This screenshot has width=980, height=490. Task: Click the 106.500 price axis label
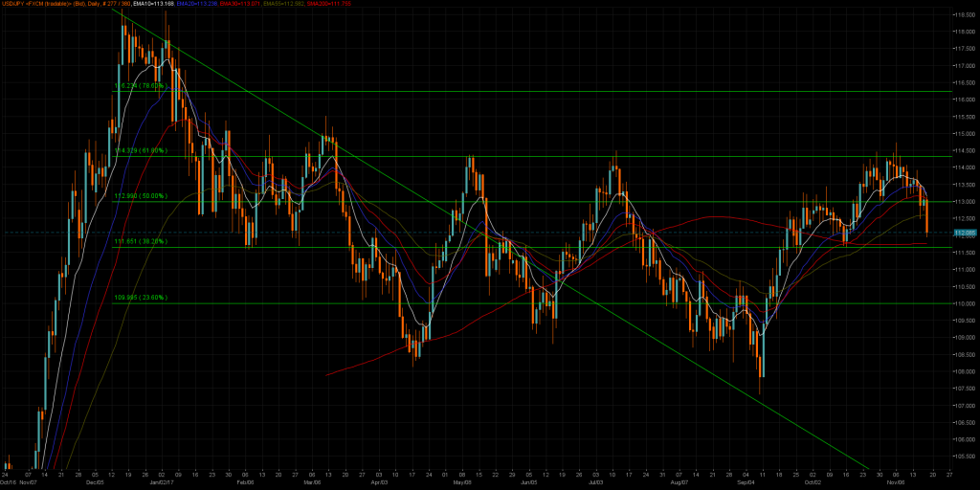click(x=966, y=422)
